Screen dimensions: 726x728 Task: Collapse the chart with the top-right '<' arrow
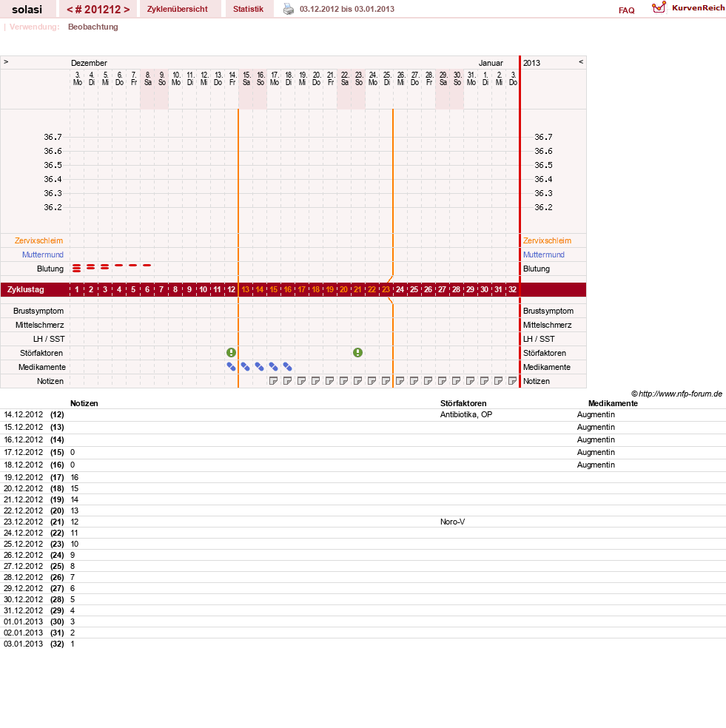(581, 61)
